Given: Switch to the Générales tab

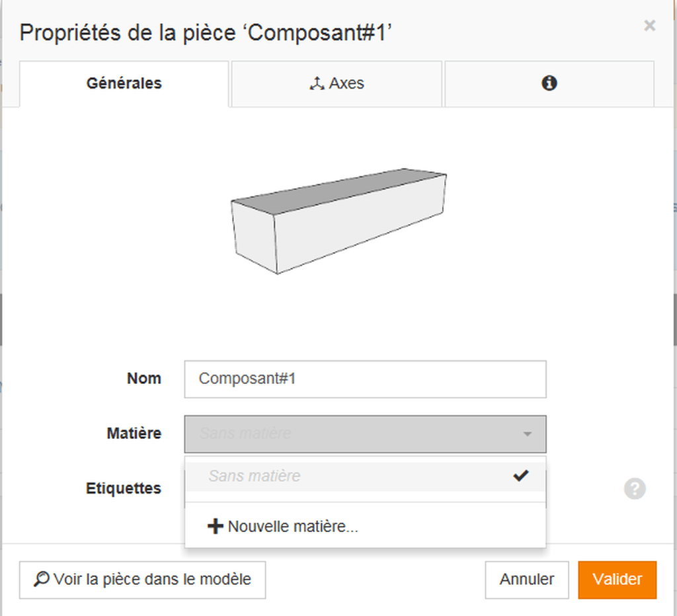Looking at the screenshot, I should coord(124,83).
